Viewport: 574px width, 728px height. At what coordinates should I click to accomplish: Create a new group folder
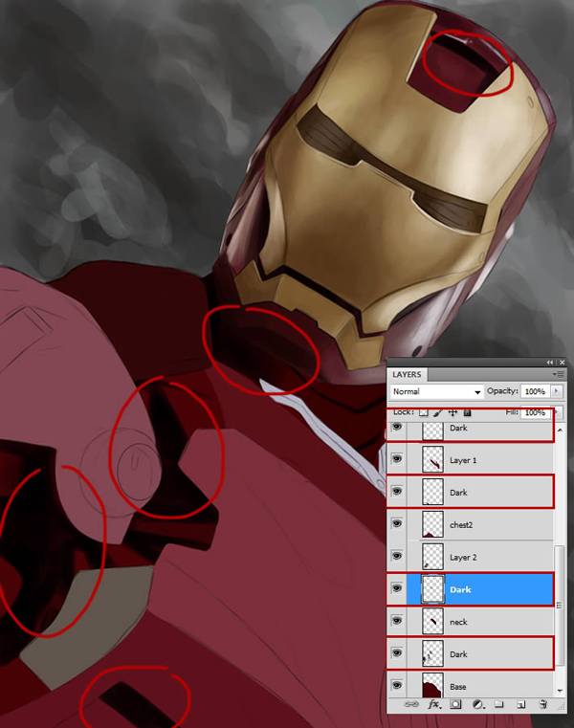499,704
